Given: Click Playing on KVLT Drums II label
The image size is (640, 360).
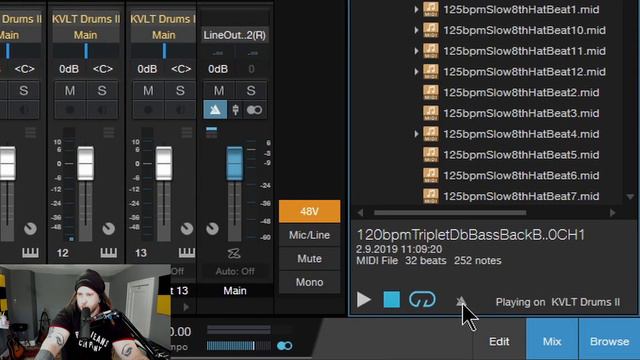Looking at the screenshot, I should 558,302.
